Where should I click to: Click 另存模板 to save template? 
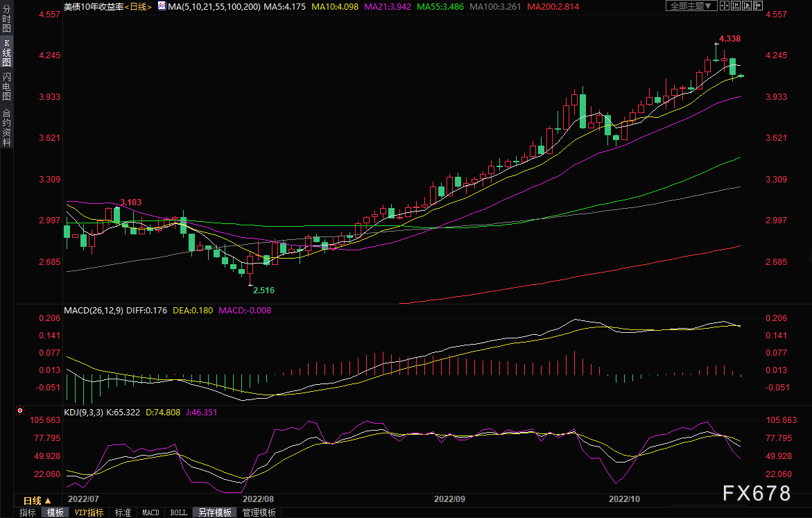click(x=214, y=512)
